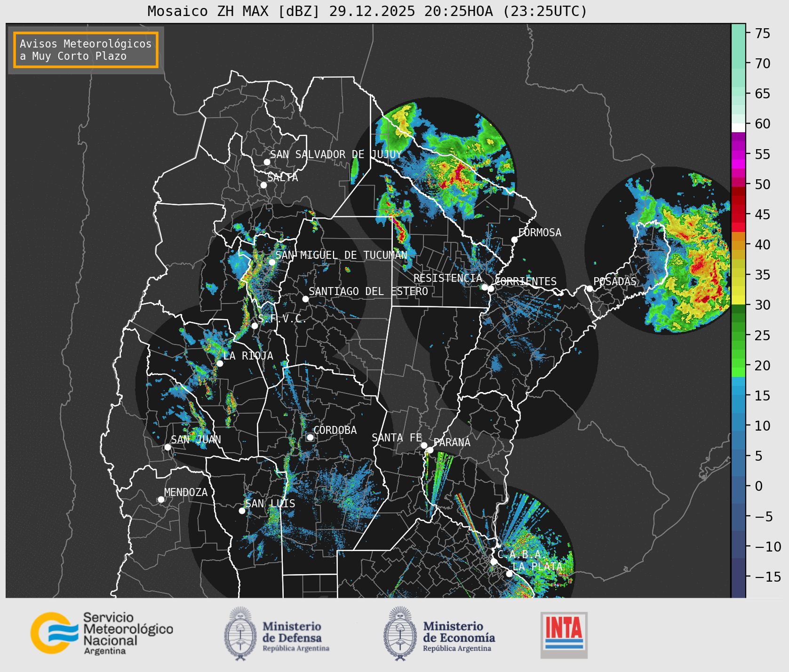This screenshot has width=789, height=672.
Task: Click the MENDOZA label text
Action: pos(186,492)
